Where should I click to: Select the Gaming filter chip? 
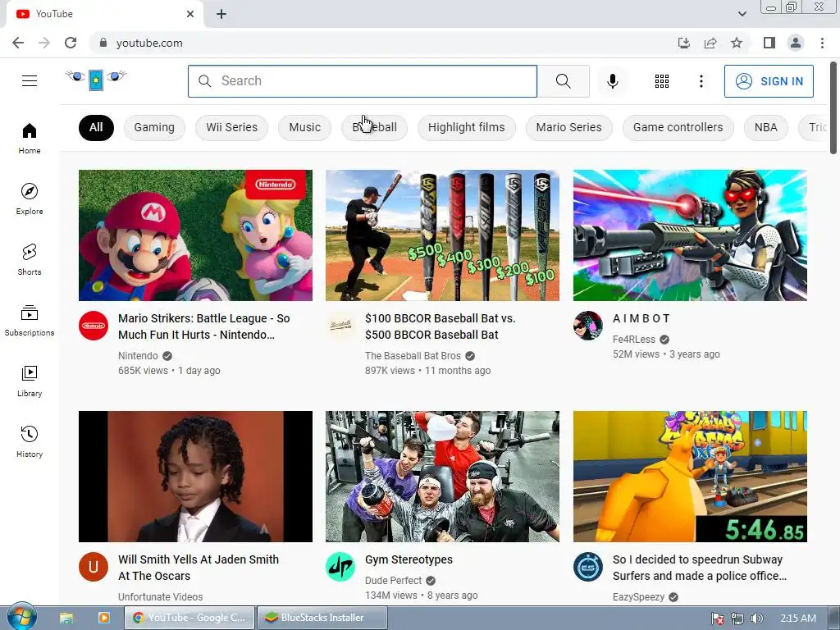coord(154,127)
